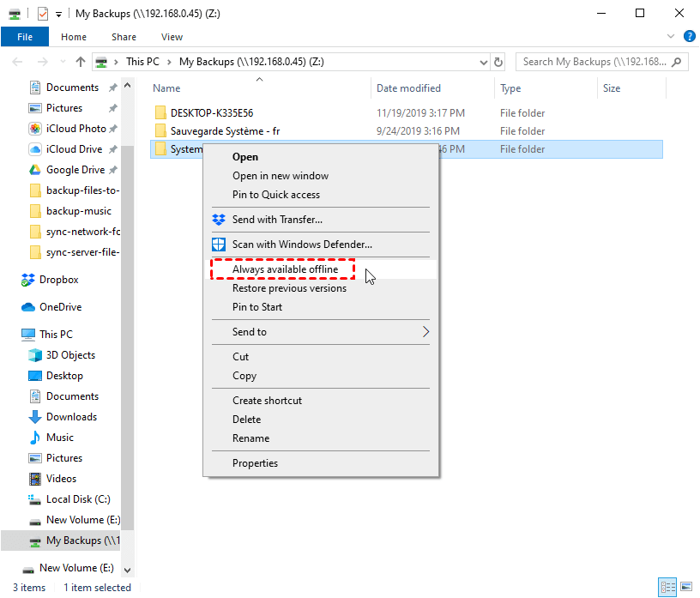This screenshot has height=598, width=700.
Task: Open the View ribbon tab
Action: [172, 37]
